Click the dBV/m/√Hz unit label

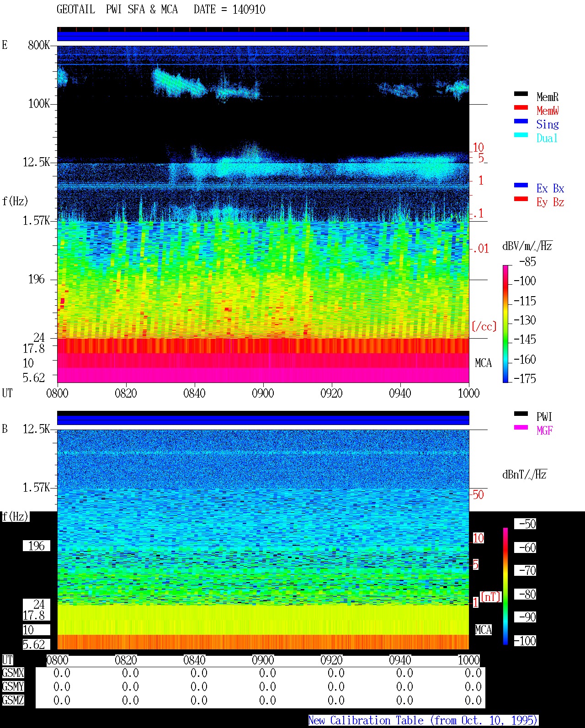point(527,246)
